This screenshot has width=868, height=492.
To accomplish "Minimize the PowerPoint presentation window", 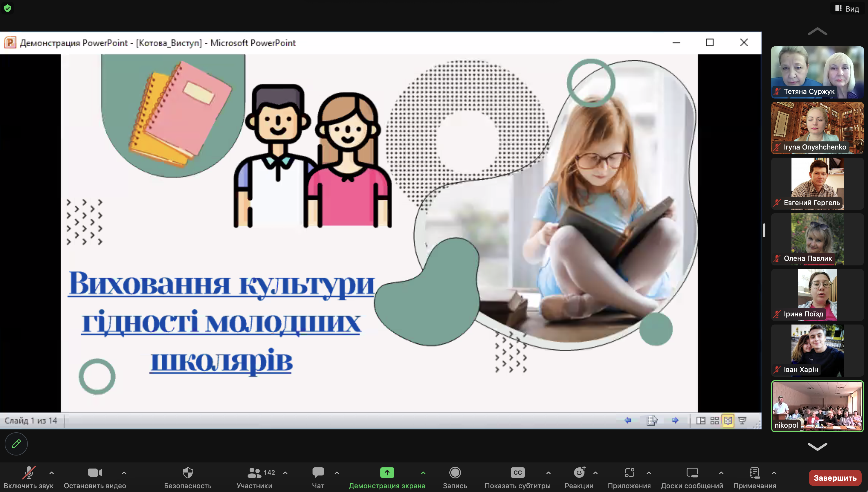I will point(676,43).
